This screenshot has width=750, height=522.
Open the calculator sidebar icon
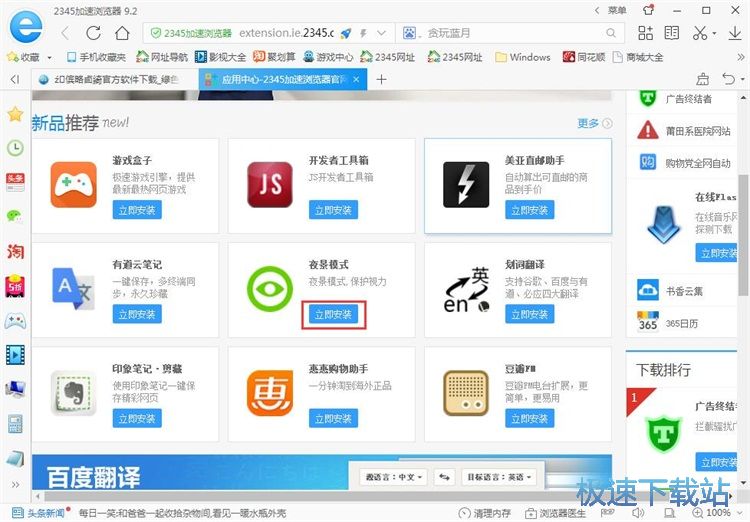[15, 424]
